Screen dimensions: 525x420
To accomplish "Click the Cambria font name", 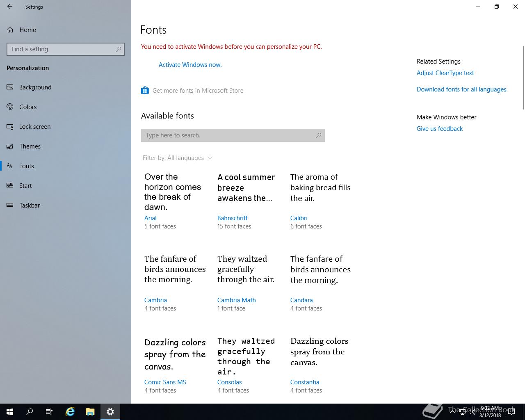I will 155,300.
